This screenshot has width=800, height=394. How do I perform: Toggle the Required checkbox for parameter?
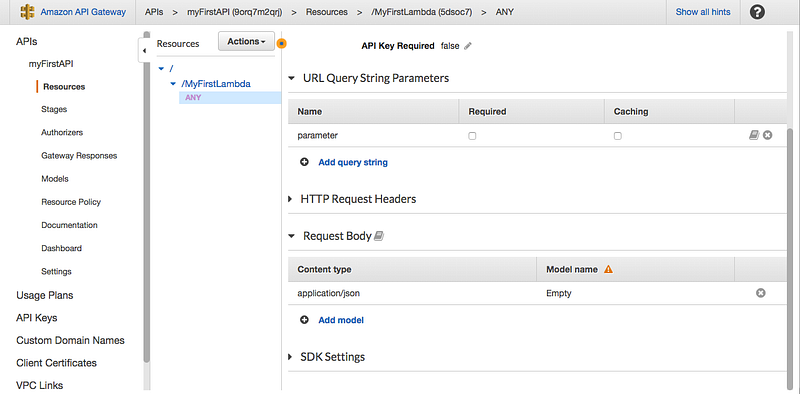(x=472, y=136)
